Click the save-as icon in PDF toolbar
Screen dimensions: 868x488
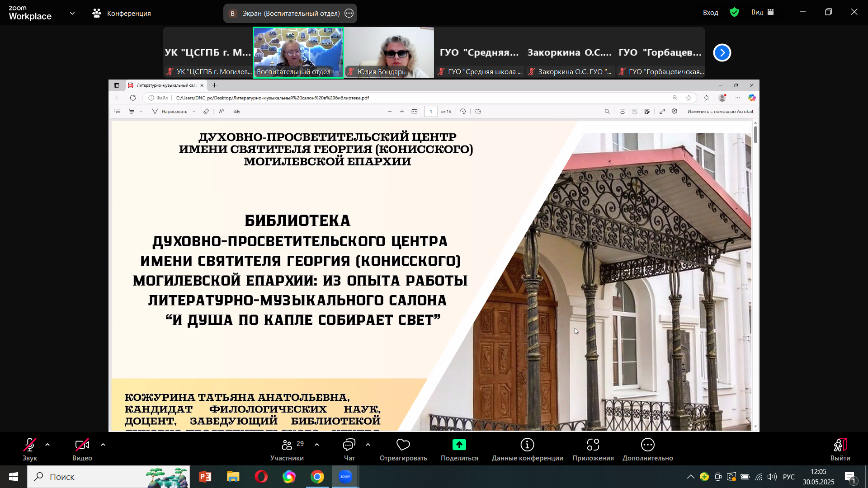click(x=647, y=111)
